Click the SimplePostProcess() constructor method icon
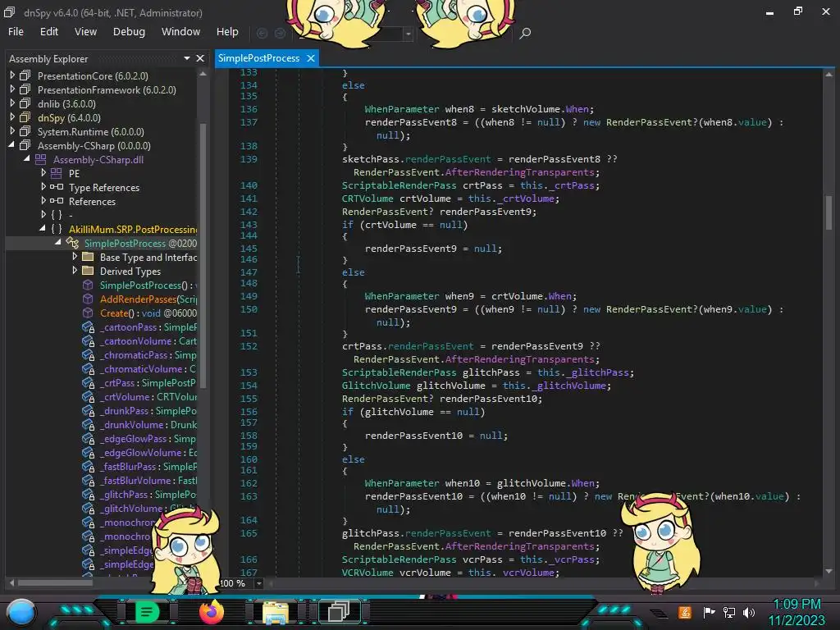840x630 pixels. coord(88,285)
